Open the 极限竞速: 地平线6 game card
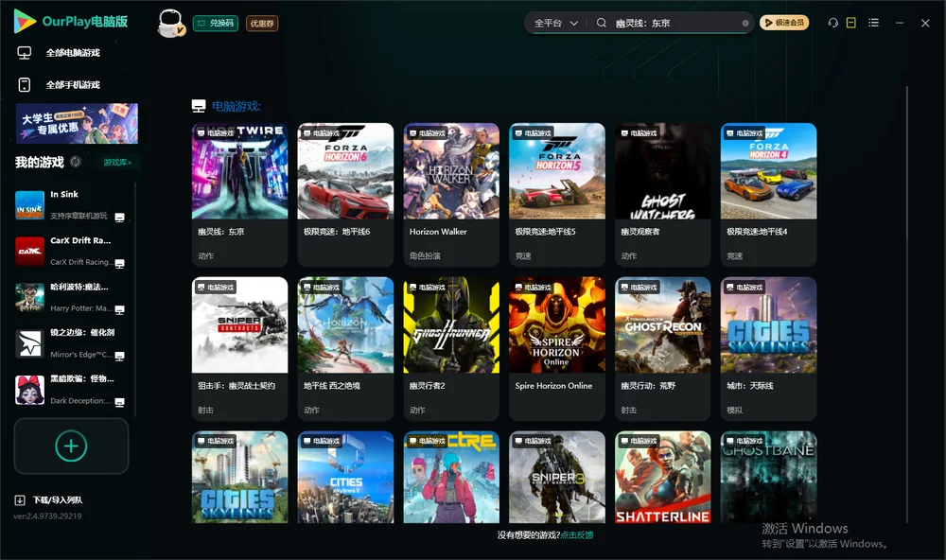Viewport: 946px width, 560px height. point(345,194)
